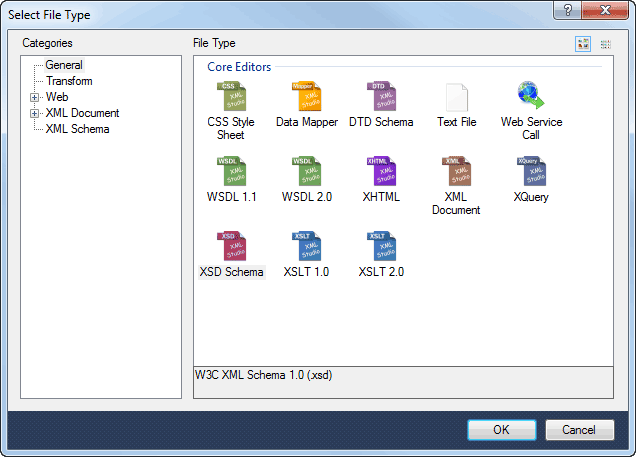Click the 'CSS Style Sheet' label
Image resolution: width=636 pixels, height=457 pixels.
(x=231, y=128)
